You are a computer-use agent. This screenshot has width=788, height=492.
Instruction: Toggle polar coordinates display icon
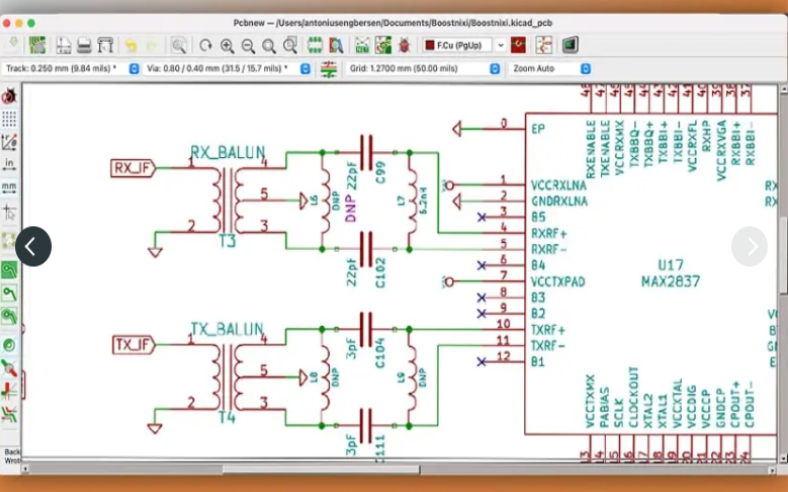(9, 142)
